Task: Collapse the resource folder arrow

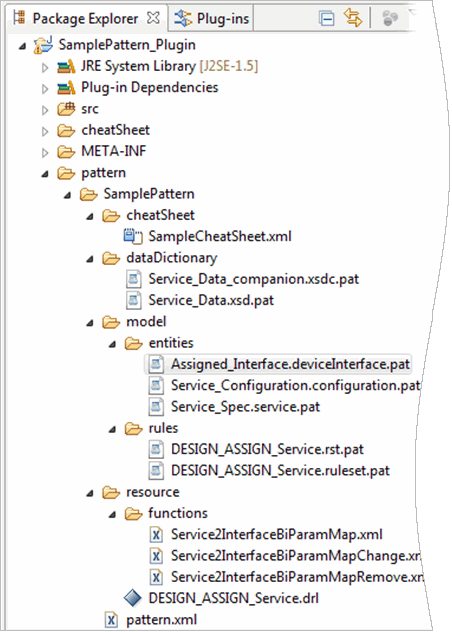Action: coord(90,494)
